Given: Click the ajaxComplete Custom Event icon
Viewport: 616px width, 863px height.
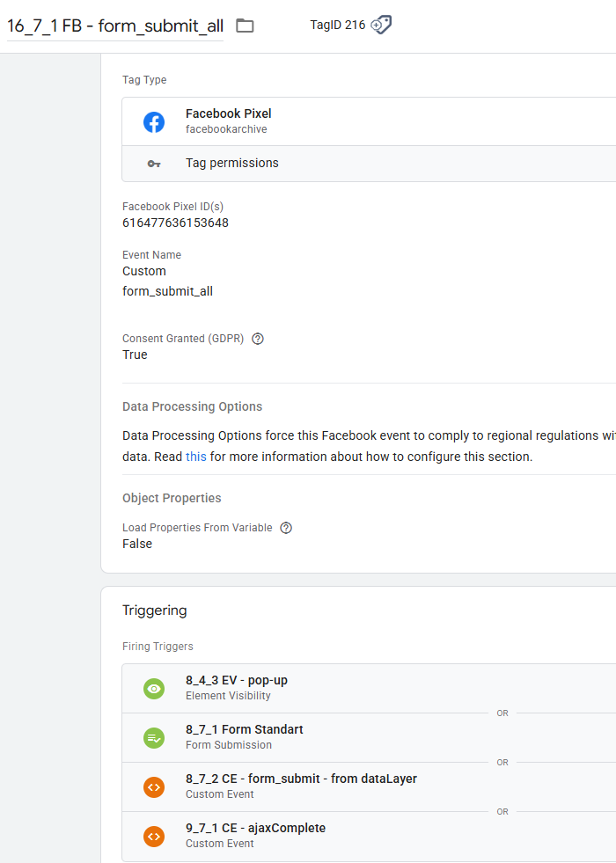Looking at the screenshot, I should point(154,837).
